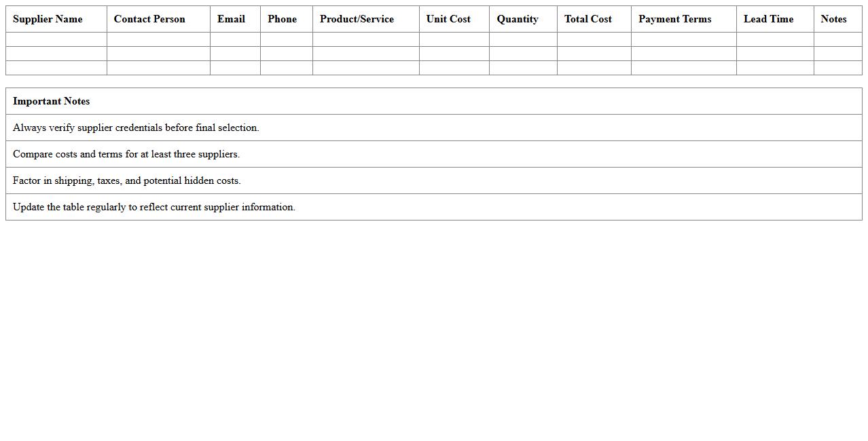Click the Email column header

231,19
